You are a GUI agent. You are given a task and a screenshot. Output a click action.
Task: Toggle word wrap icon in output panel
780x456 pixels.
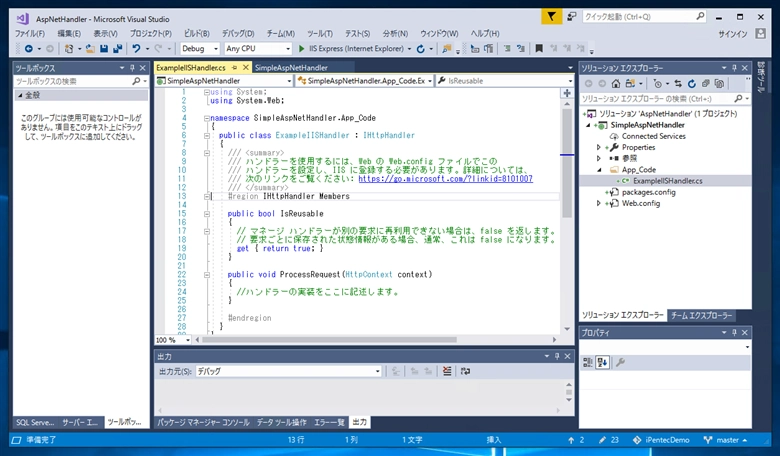pos(465,371)
